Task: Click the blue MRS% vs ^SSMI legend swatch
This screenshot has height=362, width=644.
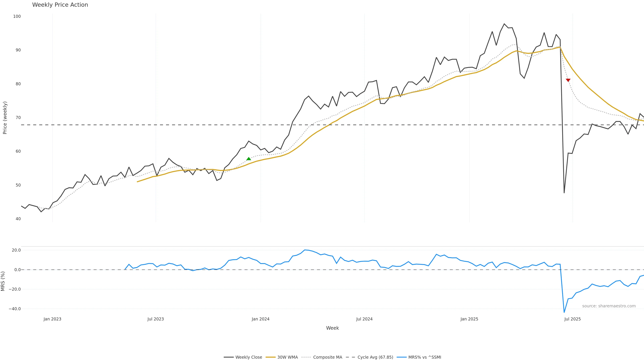Action: [x=401, y=357]
